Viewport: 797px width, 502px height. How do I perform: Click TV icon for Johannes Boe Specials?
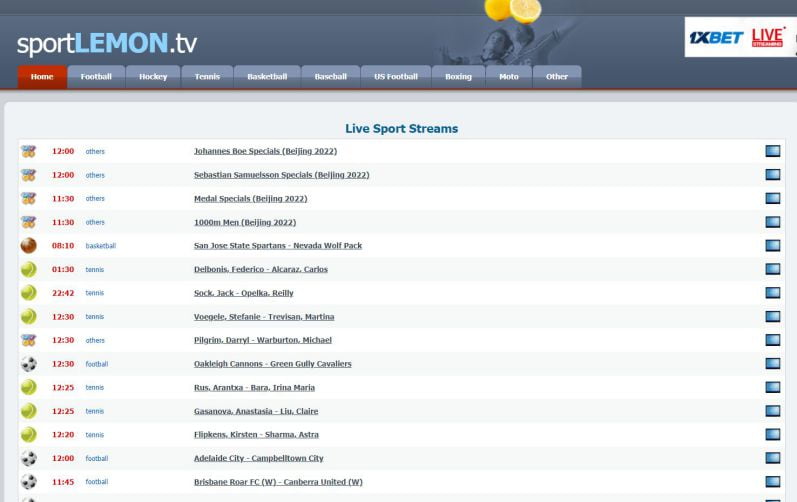(773, 151)
